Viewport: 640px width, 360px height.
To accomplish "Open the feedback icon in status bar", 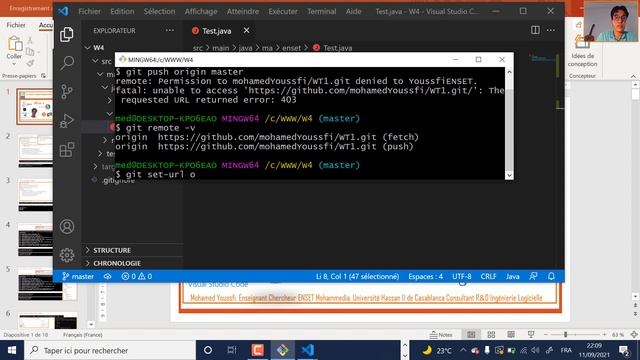I will (533, 276).
